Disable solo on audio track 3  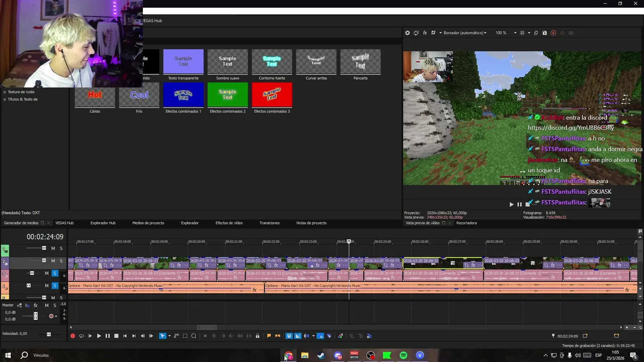tap(55, 274)
